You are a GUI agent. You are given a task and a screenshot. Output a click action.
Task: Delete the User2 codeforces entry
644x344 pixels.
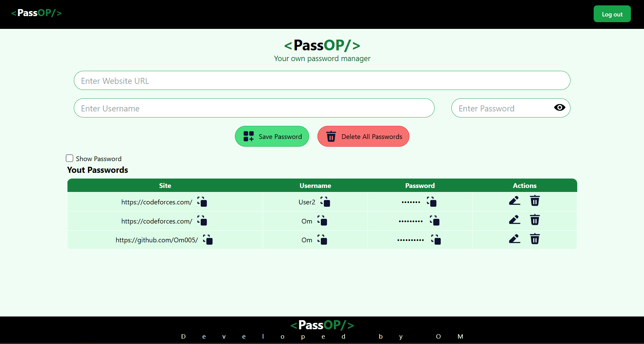(x=535, y=201)
